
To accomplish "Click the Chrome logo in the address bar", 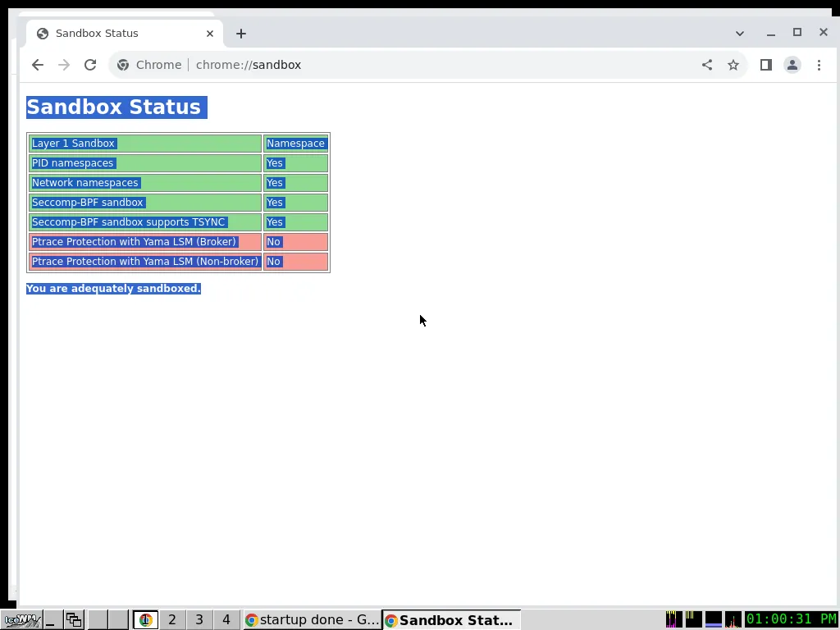I will pos(123,65).
